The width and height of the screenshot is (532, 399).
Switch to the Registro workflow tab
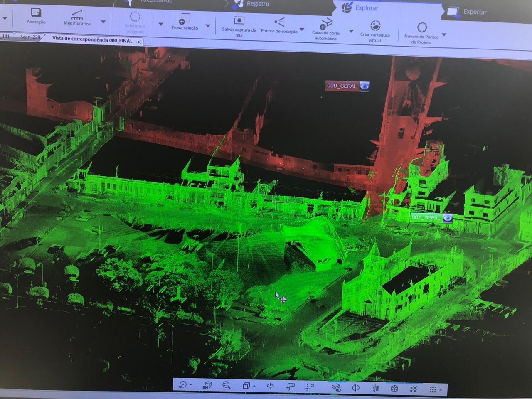pos(258,4)
